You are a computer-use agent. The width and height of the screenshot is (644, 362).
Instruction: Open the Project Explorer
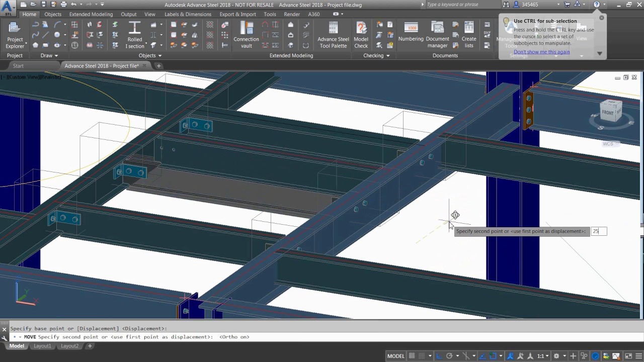point(15,35)
